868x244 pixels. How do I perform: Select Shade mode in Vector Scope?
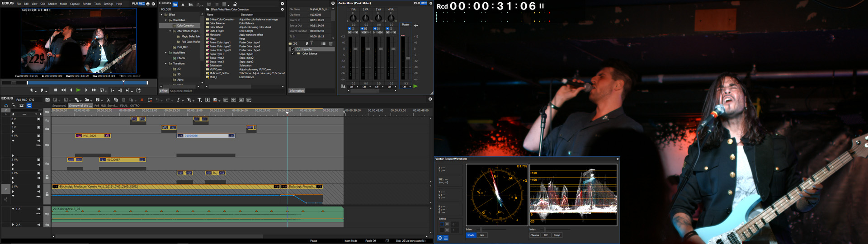[x=471, y=235]
